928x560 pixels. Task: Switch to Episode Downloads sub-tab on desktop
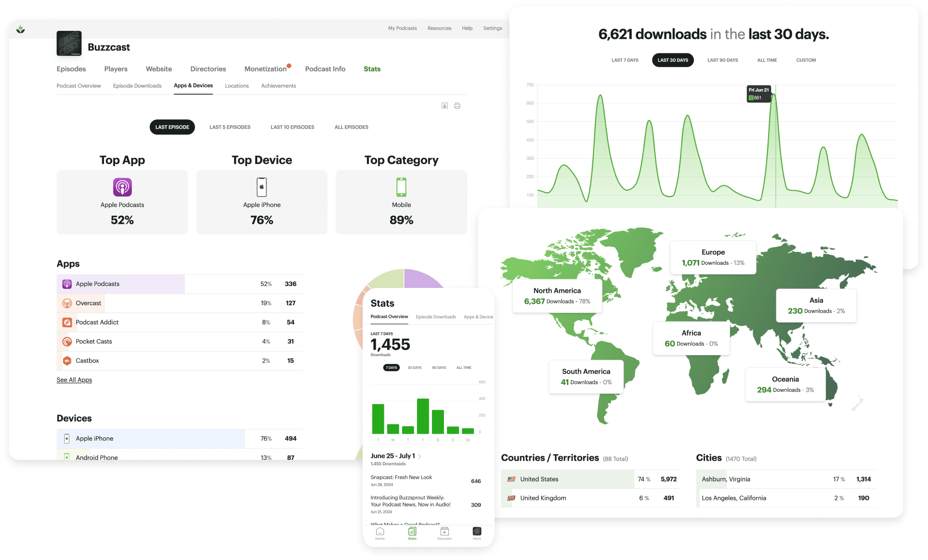coord(137,86)
